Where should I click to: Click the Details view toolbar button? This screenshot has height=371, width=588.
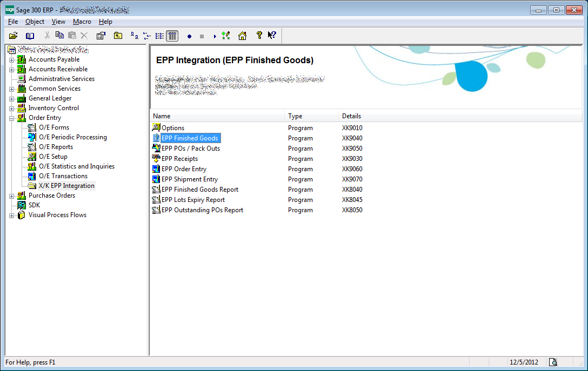(172, 36)
